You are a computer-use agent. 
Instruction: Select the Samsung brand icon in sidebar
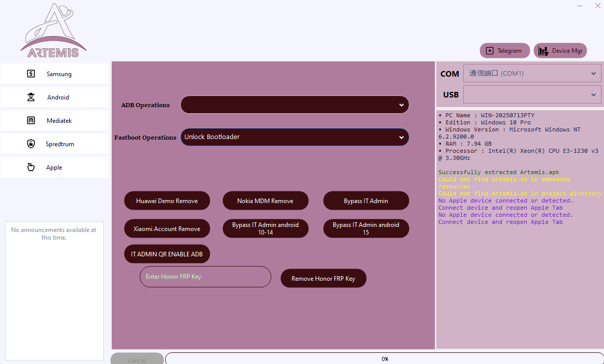tap(30, 74)
